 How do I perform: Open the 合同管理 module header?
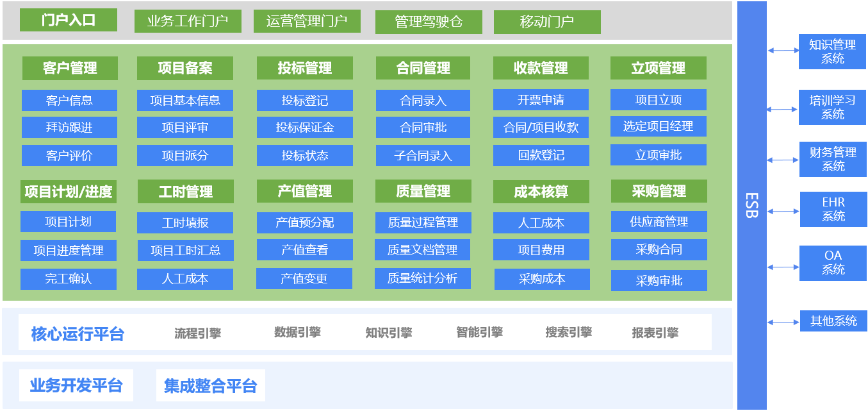(x=423, y=67)
